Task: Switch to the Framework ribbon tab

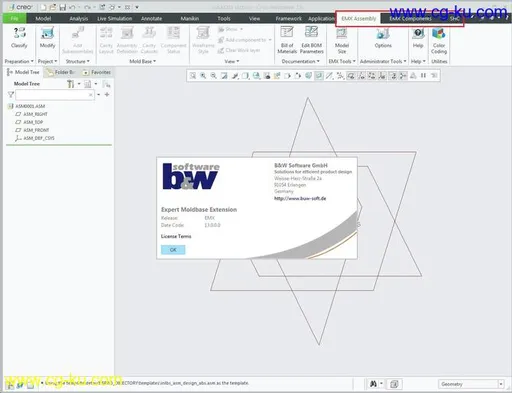Action: [288, 18]
